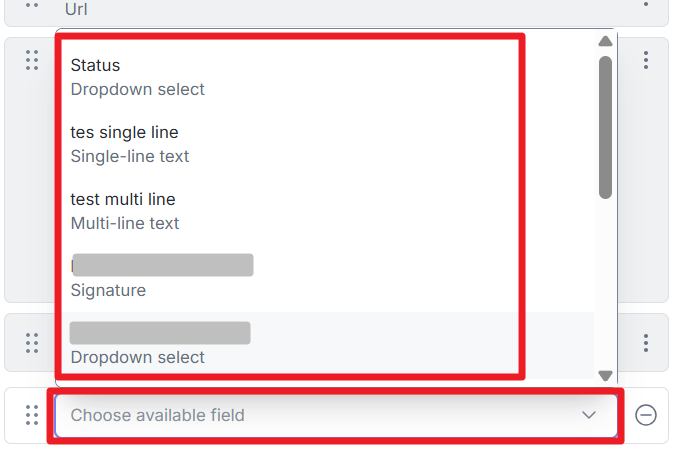Click drag handle of the tall card
Screen dimensions: 681x467
click(x=32, y=60)
